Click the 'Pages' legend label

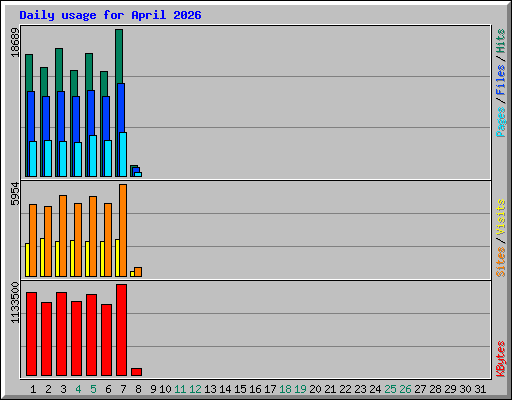(x=501, y=122)
